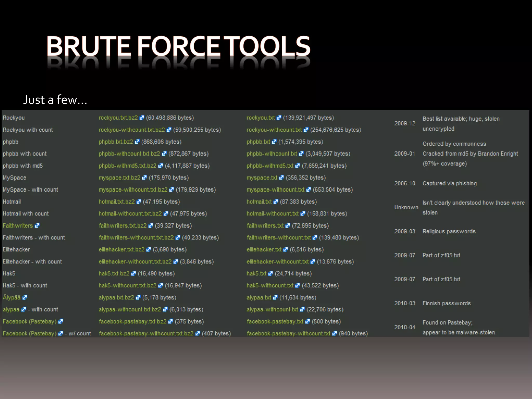Click the Faithwriters site link
Image resolution: width=532 pixels, height=399 pixels.
point(18,226)
